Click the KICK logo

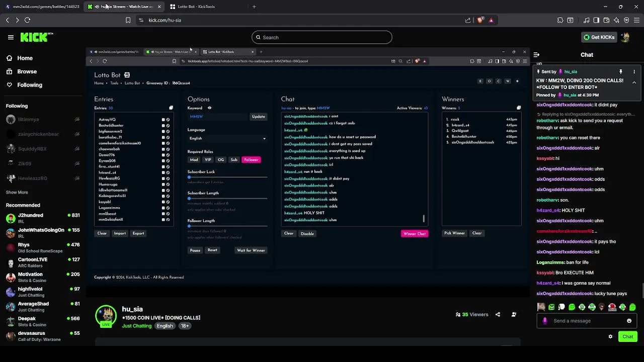[36, 37]
